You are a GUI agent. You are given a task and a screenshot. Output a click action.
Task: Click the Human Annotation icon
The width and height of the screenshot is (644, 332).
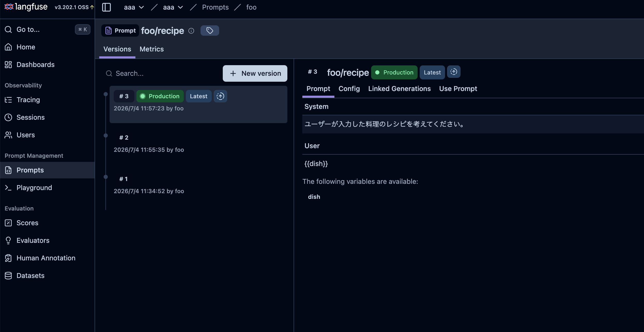click(8, 258)
